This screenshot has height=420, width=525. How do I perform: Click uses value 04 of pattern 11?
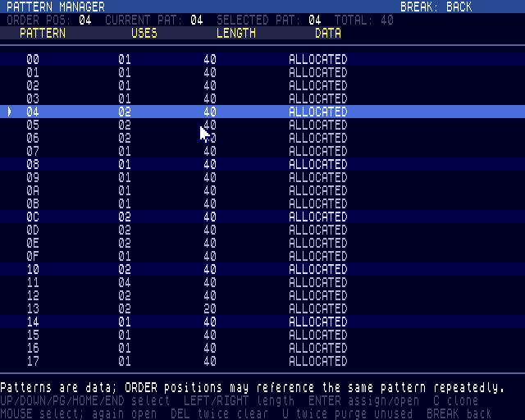click(x=125, y=282)
